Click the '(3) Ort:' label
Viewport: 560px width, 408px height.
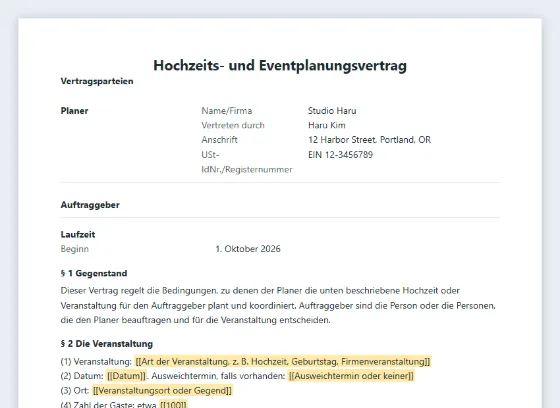point(75,391)
